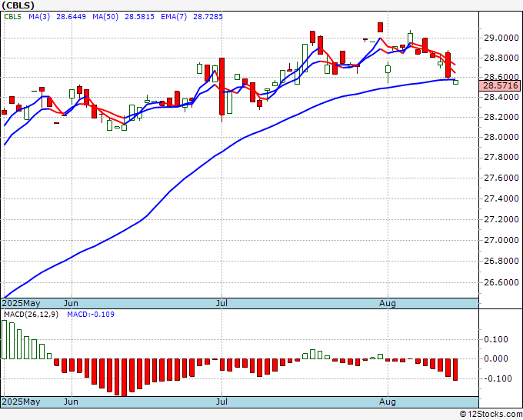Click the 27.4000 price axis label

501,198
